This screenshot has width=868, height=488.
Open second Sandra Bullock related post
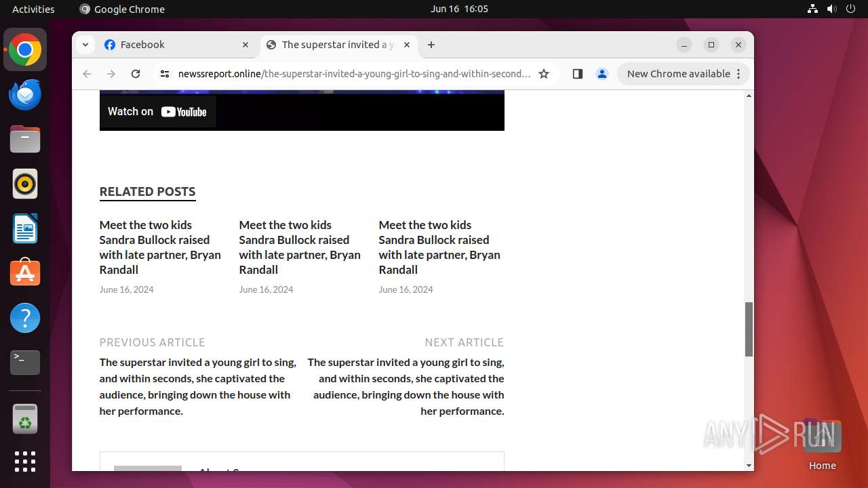(x=300, y=247)
